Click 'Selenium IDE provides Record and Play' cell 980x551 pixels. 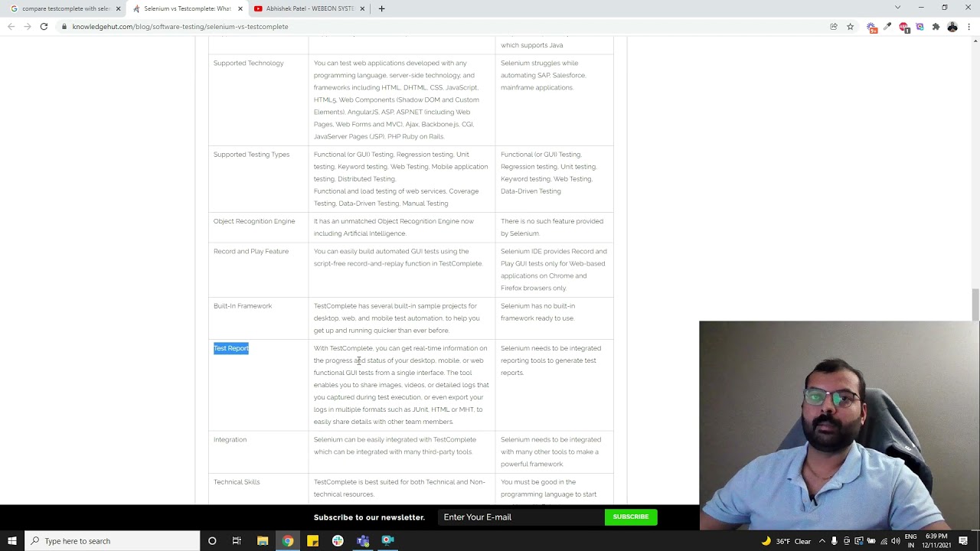pyautogui.click(x=554, y=269)
